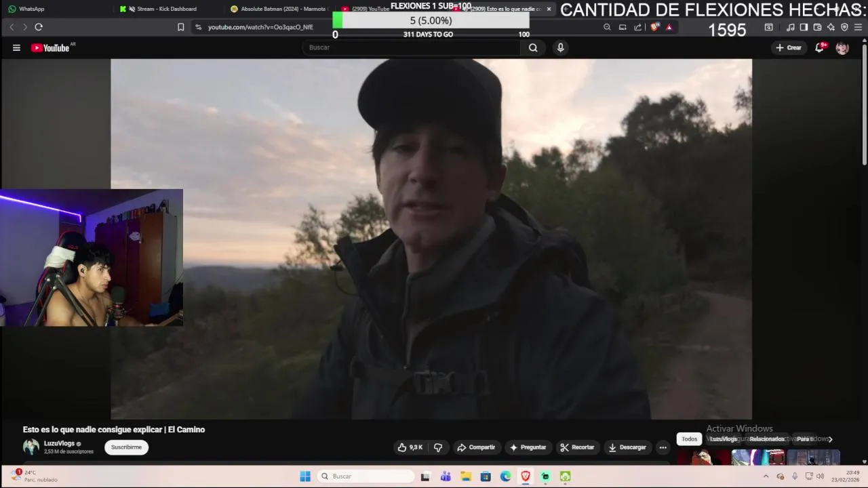The width and height of the screenshot is (868, 488).
Task: Go to the YouTube home logo
Action: point(50,47)
